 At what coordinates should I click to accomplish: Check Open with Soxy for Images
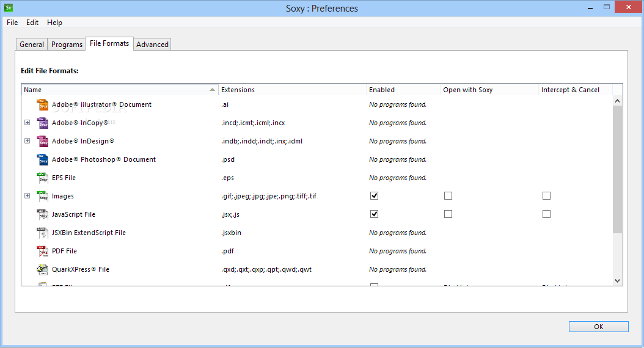448,196
